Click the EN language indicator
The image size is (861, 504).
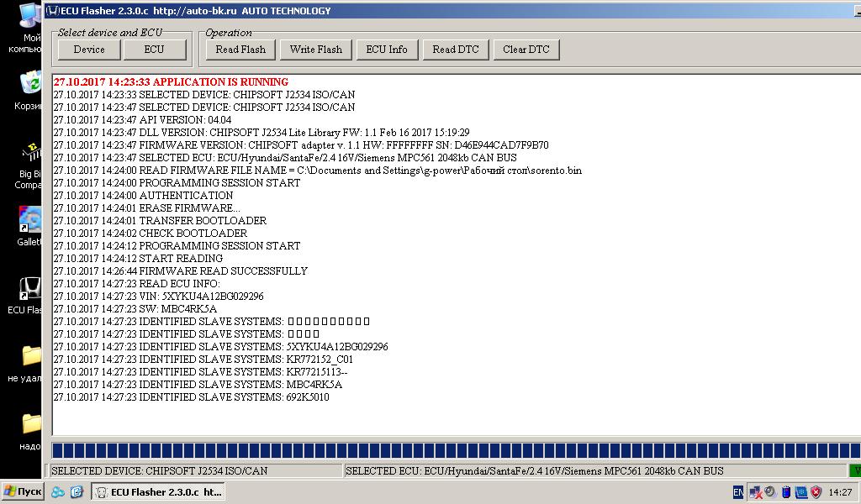click(738, 492)
